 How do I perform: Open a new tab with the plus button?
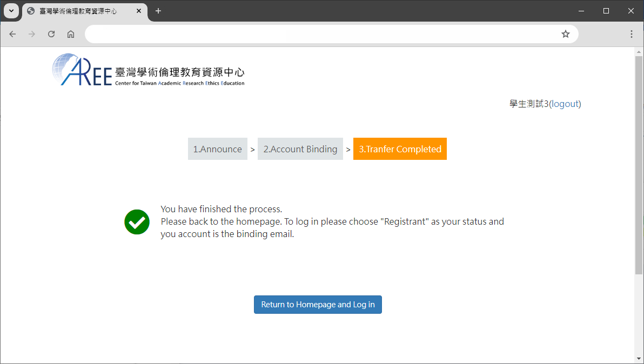tap(158, 11)
